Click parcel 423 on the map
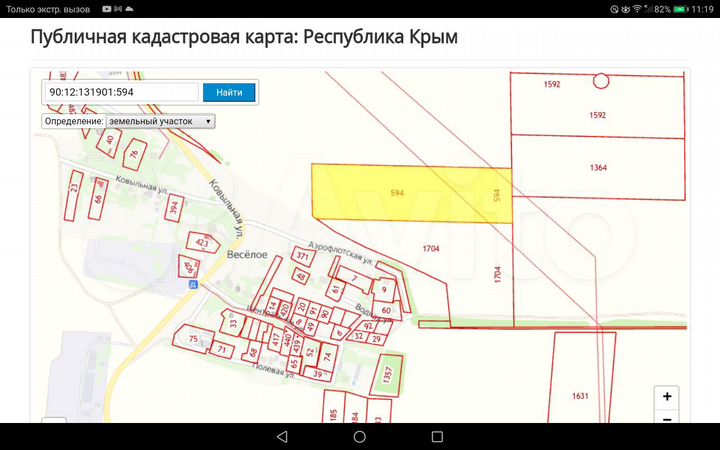Image resolution: width=720 pixels, height=450 pixels. pyautogui.click(x=202, y=242)
